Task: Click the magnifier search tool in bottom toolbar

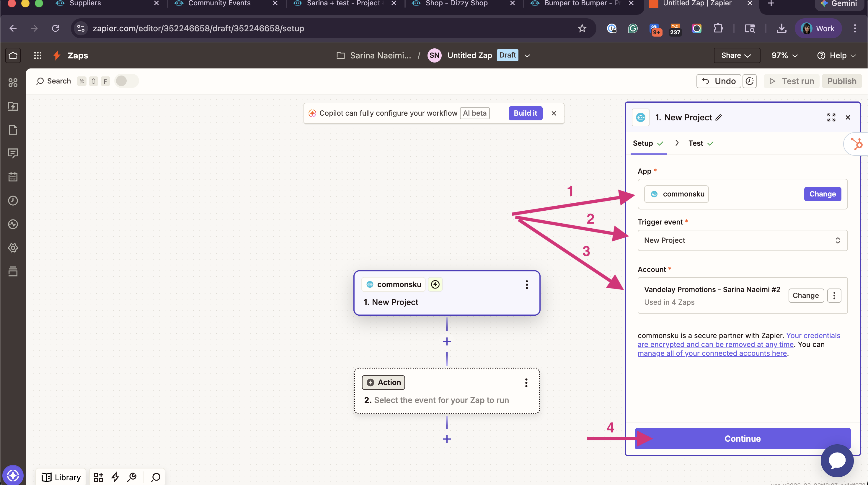Action: 156,477
